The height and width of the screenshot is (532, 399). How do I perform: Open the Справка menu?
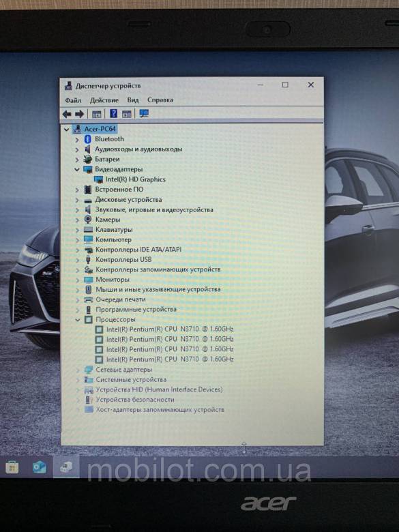click(160, 100)
